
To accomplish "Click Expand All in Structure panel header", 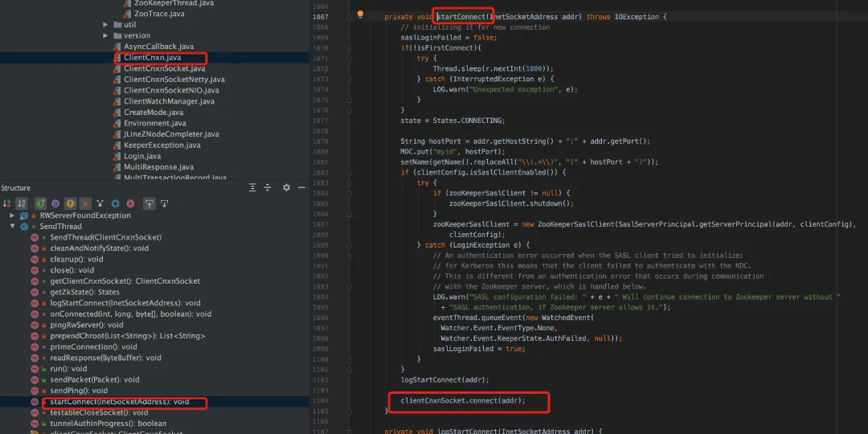I will (252, 187).
